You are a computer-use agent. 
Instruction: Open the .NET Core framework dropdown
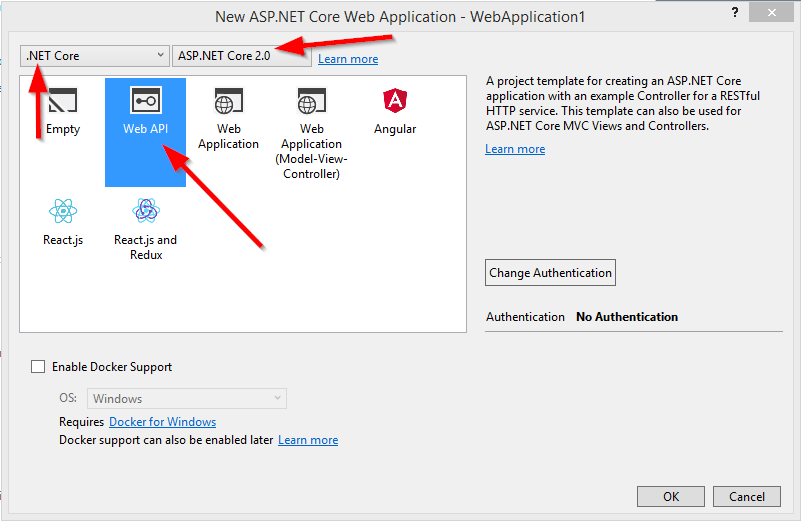coord(95,56)
